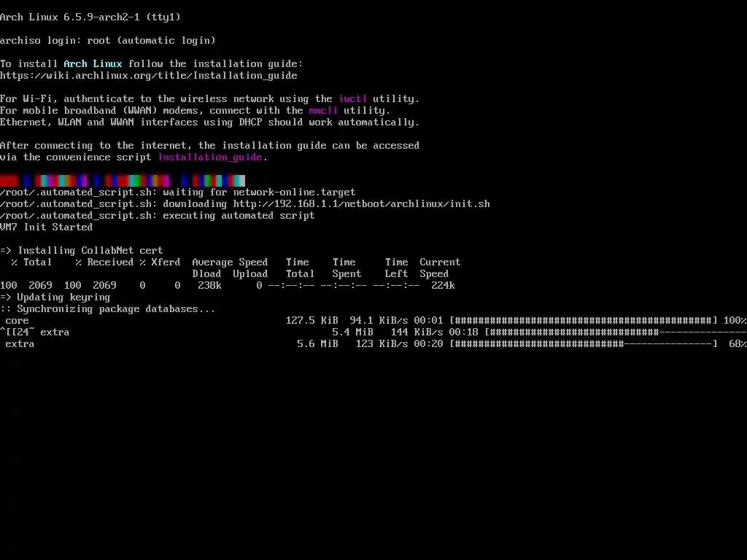Click the 'After connecting to the internet' line
Viewport: 747px width, 560px height.
coord(209,146)
